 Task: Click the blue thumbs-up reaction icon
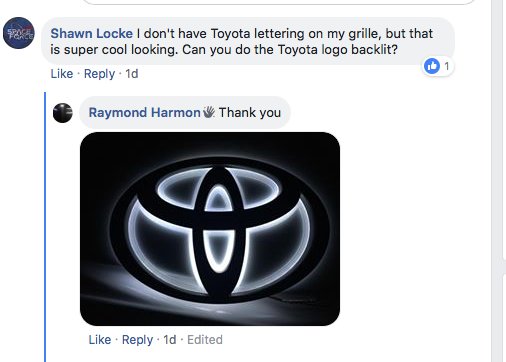tap(432, 66)
